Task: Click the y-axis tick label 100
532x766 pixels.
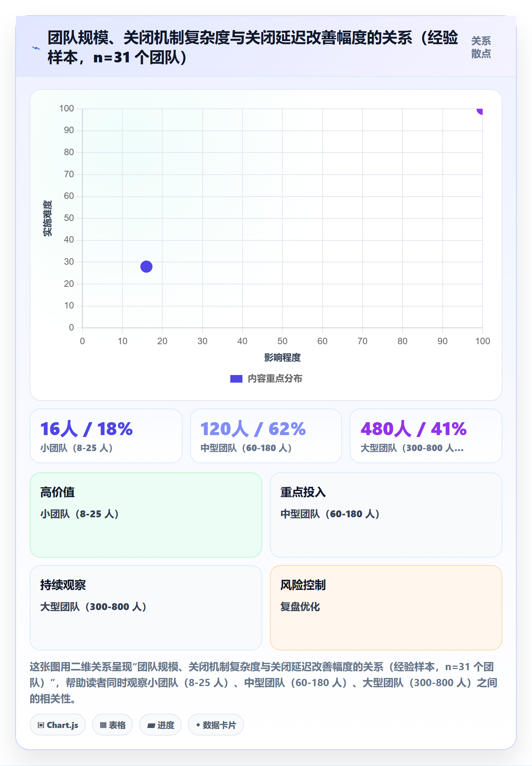Action: pyautogui.click(x=66, y=108)
